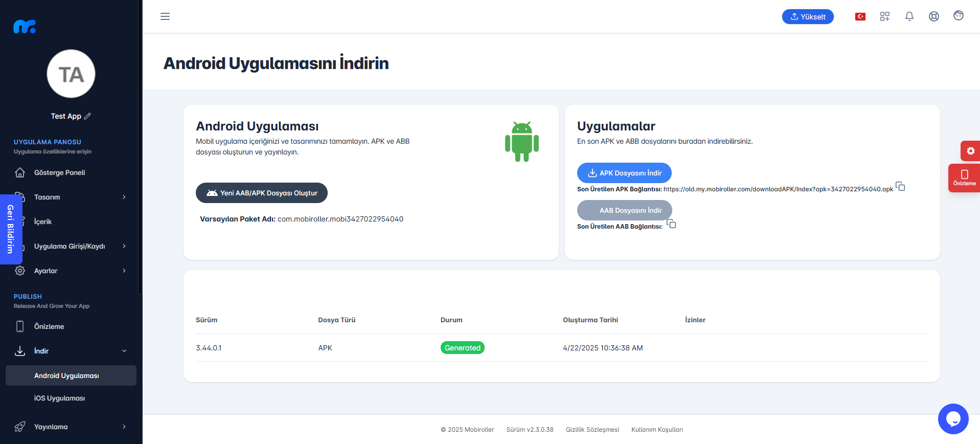The height and width of the screenshot is (444, 980).
Task: Copy the last generated APK link
Action: 900,186
